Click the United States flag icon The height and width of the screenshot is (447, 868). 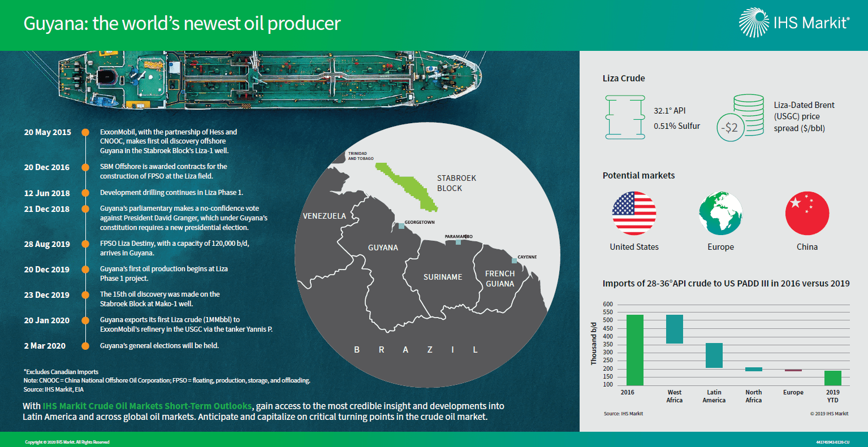(x=634, y=213)
